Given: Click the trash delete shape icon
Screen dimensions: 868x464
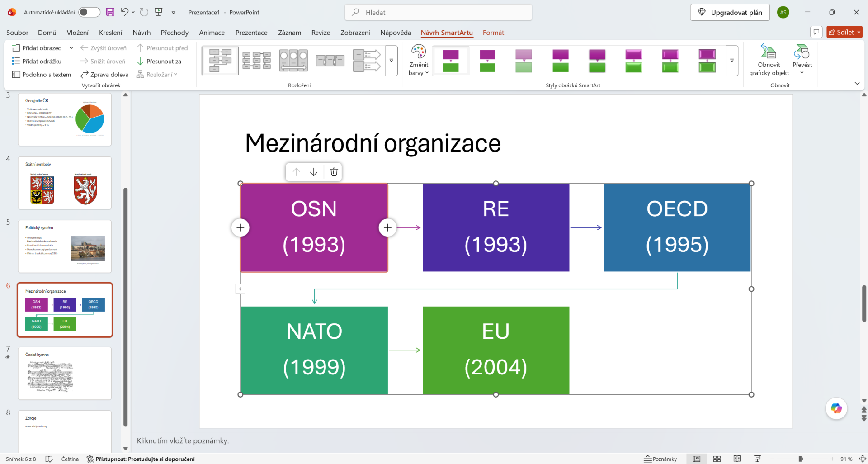Looking at the screenshot, I should pyautogui.click(x=334, y=172).
